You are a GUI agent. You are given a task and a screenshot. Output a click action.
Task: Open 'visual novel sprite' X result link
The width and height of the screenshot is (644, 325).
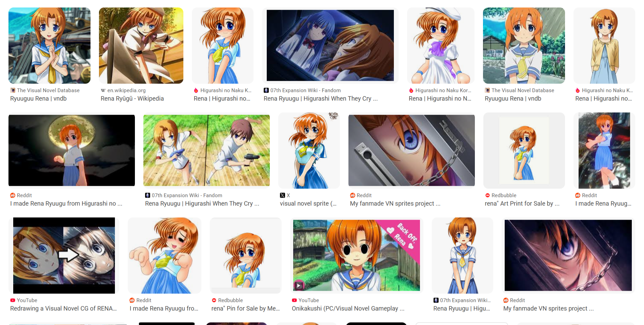(x=308, y=203)
